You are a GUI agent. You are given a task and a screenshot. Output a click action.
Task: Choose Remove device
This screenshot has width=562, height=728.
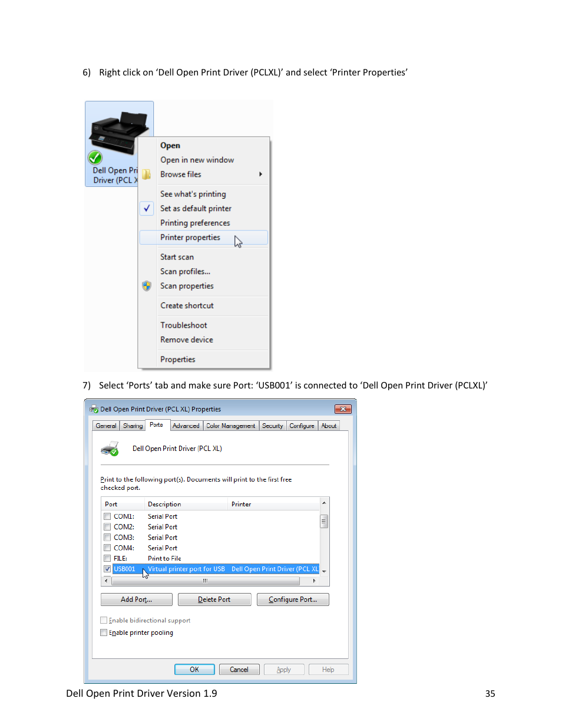(x=187, y=340)
